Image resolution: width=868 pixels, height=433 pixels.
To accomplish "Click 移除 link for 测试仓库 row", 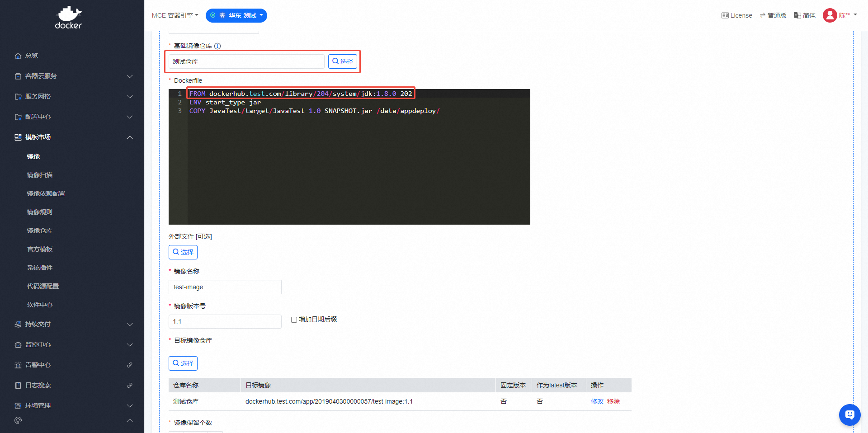I will click(x=613, y=401).
